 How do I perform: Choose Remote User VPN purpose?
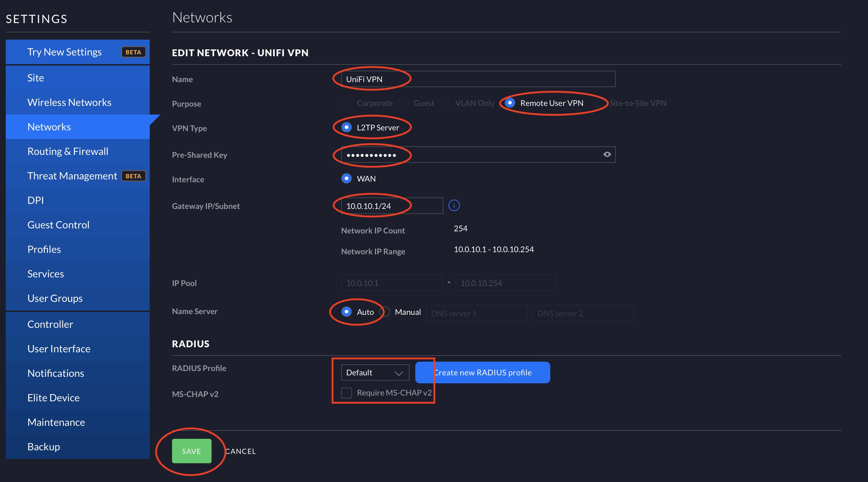[510, 103]
